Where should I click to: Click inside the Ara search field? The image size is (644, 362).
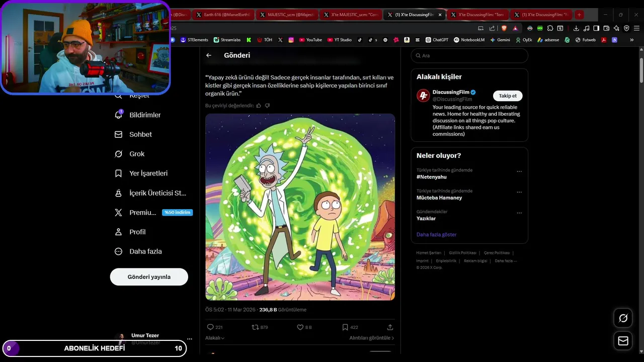tap(469, 56)
